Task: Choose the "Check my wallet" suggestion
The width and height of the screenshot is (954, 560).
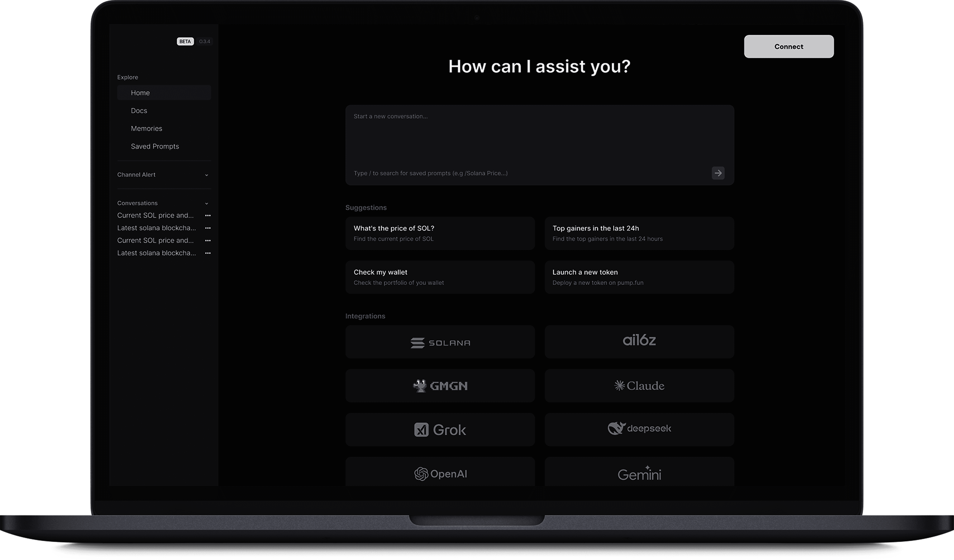Action: (440, 277)
